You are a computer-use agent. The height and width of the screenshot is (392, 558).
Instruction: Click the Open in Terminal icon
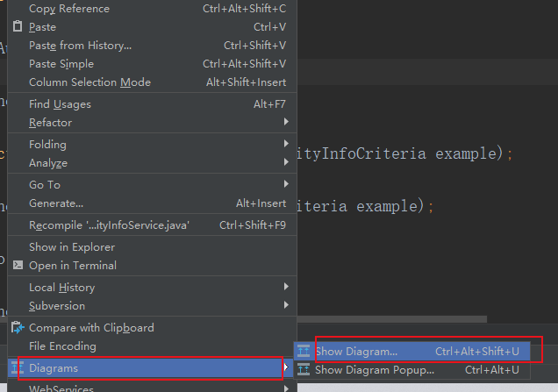coord(18,265)
